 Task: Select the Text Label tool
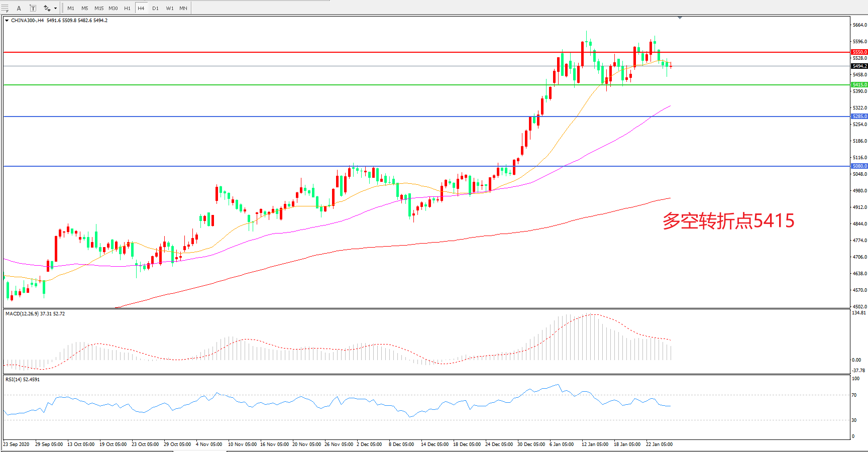pyautogui.click(x=33, y=8)
